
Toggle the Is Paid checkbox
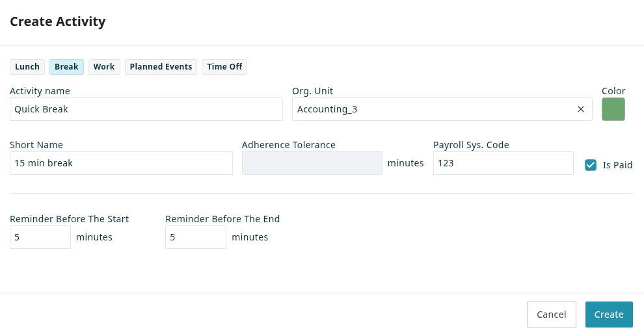[591, 165]
